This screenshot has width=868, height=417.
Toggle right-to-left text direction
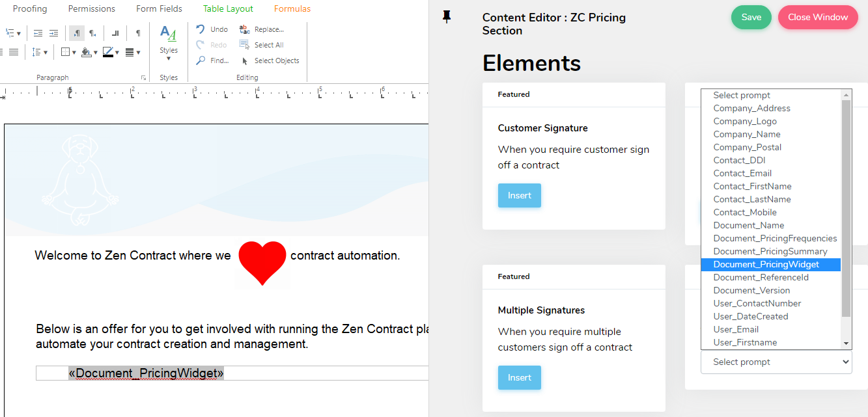[x=92, y=33]
